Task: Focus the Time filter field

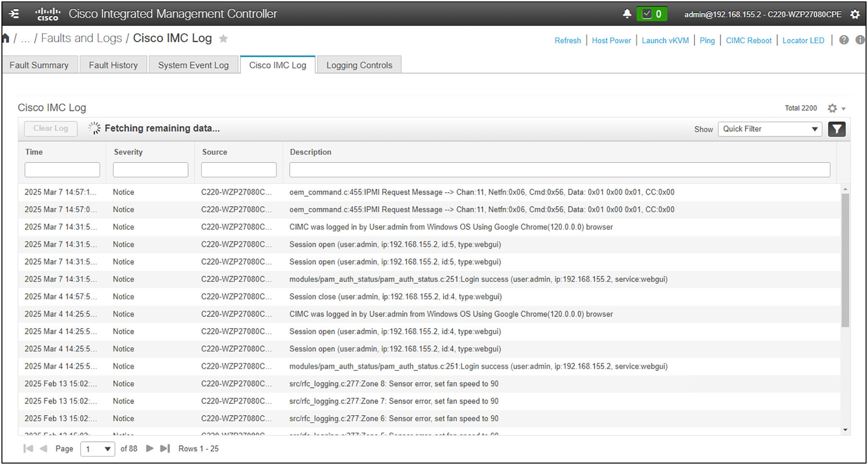Action: click(x=62, y=170)
